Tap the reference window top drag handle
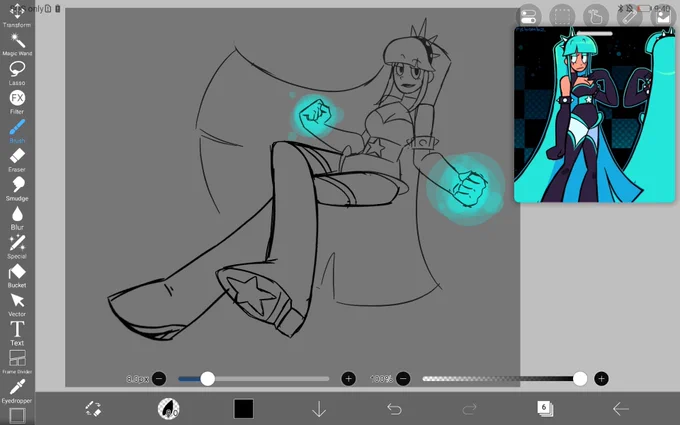 pyautogui.click(x=594, y=33)
